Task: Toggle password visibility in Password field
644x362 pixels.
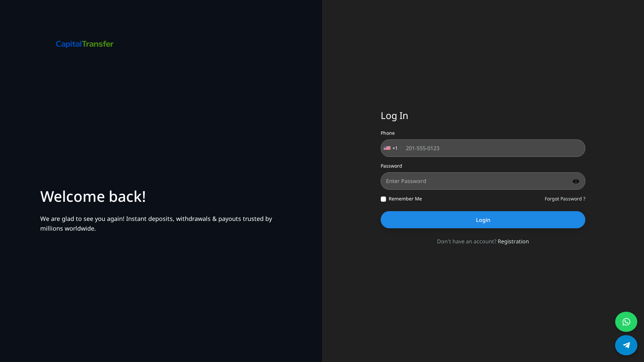Action: [x=576, y=181]
